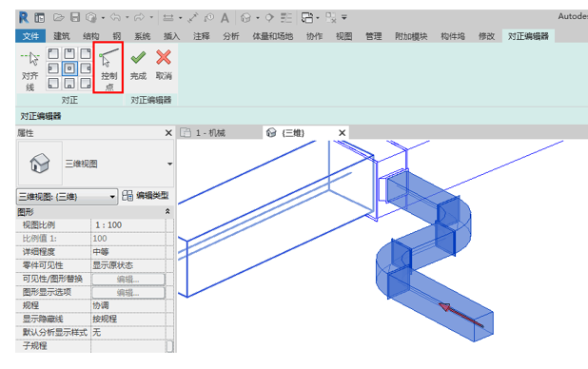Viewport: 588px width, 369px height.
Task: Open the Undo history dropdown arrow
Action: pos(127,18)
